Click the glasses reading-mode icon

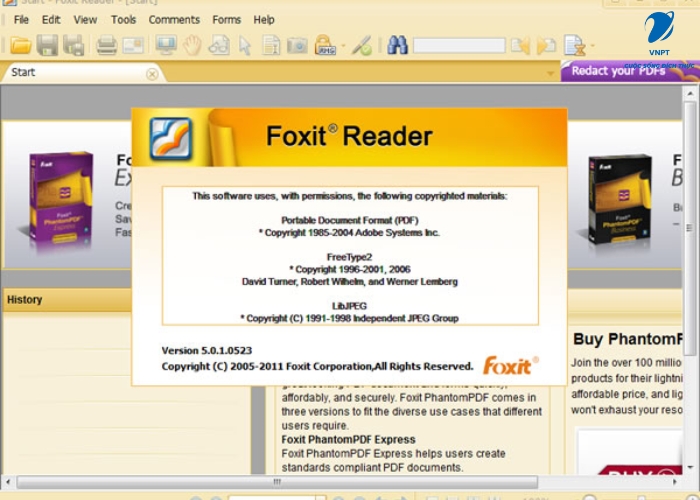[219, 45]
